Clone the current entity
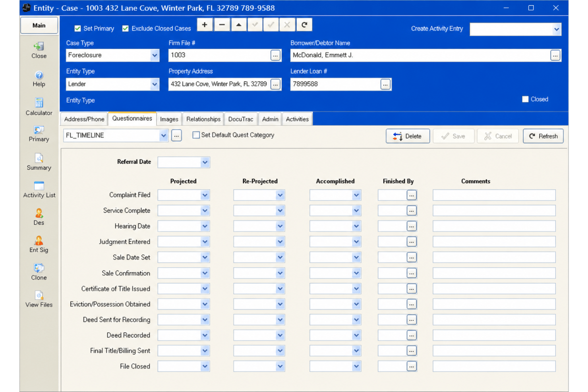 [x=39, y=272]
